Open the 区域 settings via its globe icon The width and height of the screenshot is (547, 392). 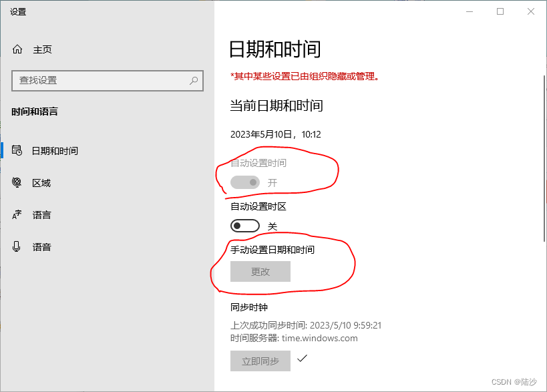[x=16, y=182]
